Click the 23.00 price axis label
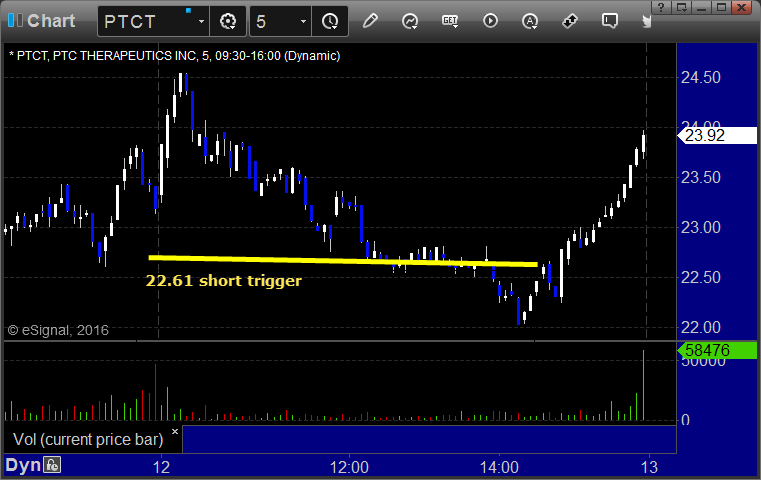Viewport: 761px width, 480px height. pyautogui.click(x=701, y=228)
